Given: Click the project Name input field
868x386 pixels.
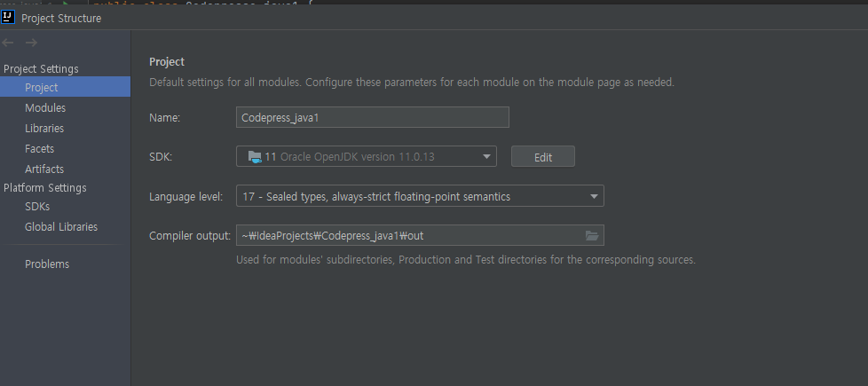Looking at the screenshot, I should 372,117.
